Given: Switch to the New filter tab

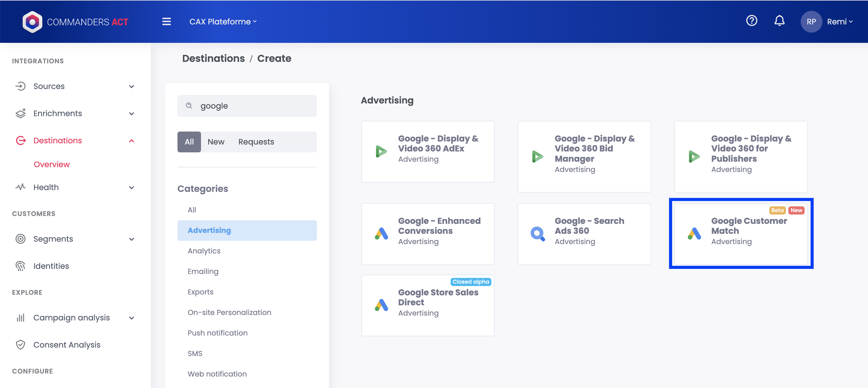Looking at the screenshot, I should 216,142.
